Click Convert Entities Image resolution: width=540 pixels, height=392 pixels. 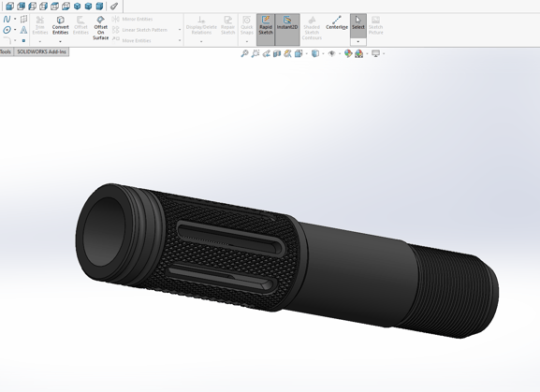pyautogui.click(x=60, y=25)
